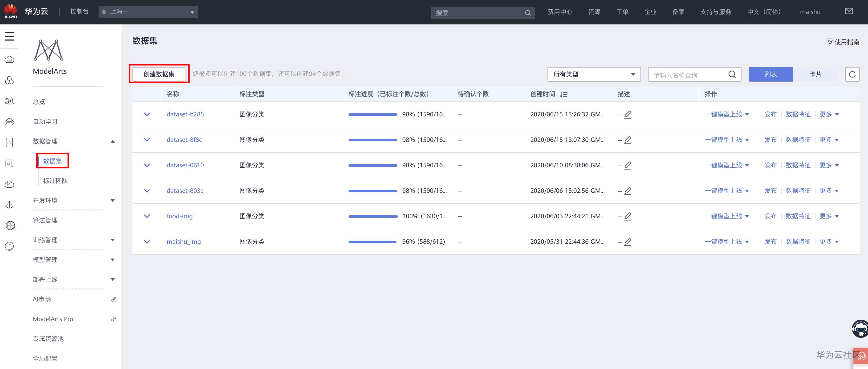Open 自动学习 in the sidebar
868x369 pixels.
pos(45,122)
